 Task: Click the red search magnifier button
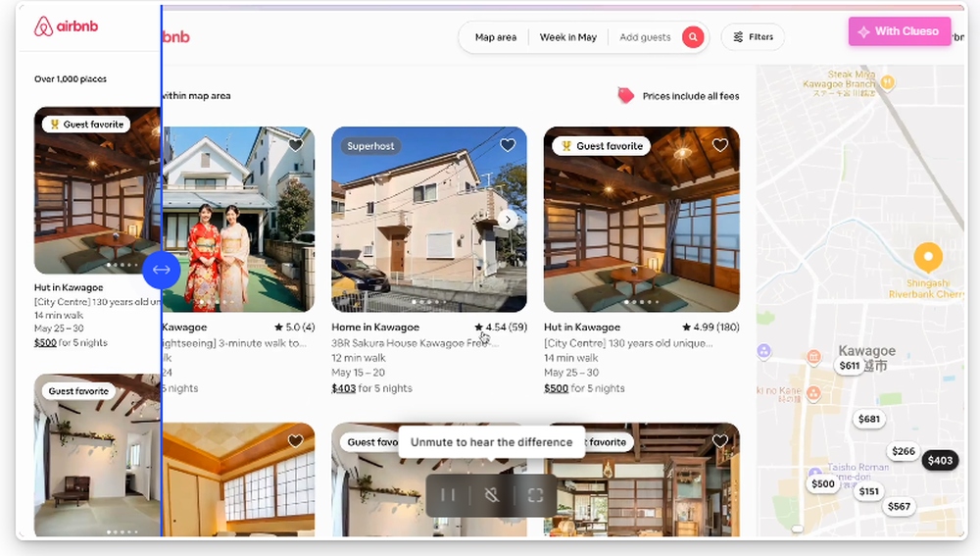coord(693,37)
